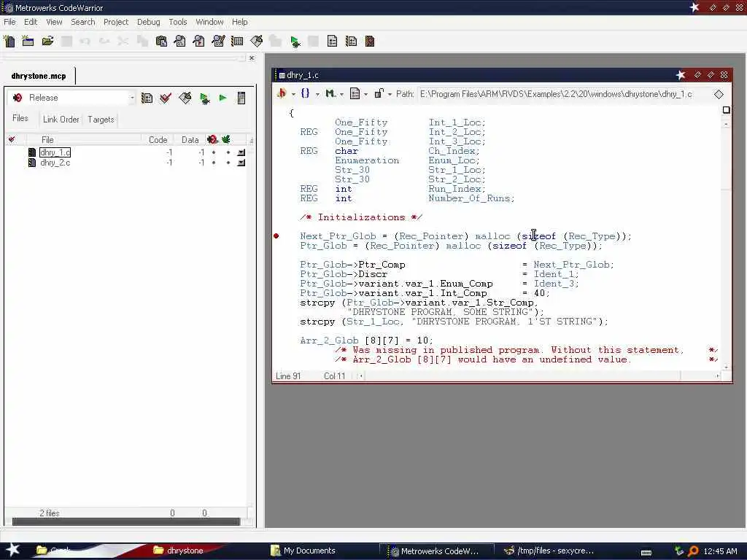Click the splitter toggle box above editor scrollbar
This screenshot has width=747, height=560.
726,110
